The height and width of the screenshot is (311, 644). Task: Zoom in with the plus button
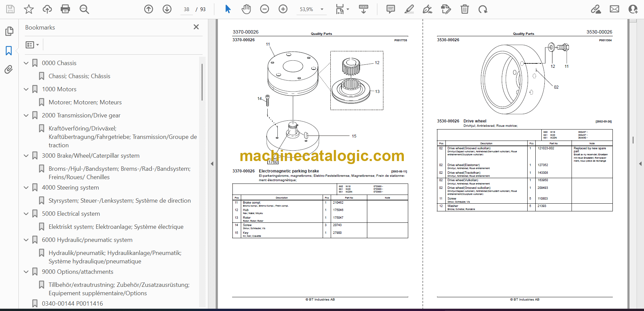coord(283,9)
